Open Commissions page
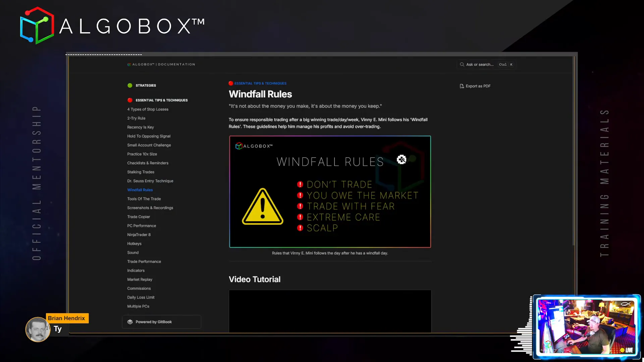 139,289
